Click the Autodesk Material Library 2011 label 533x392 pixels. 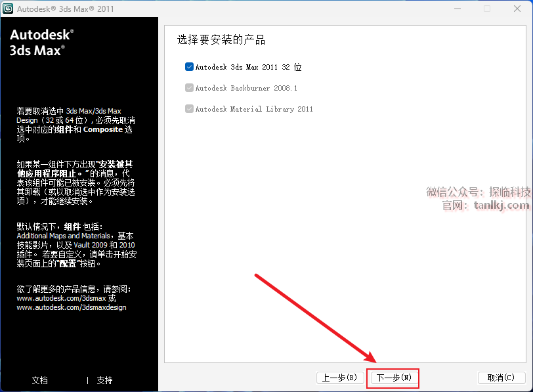(254, 109)
